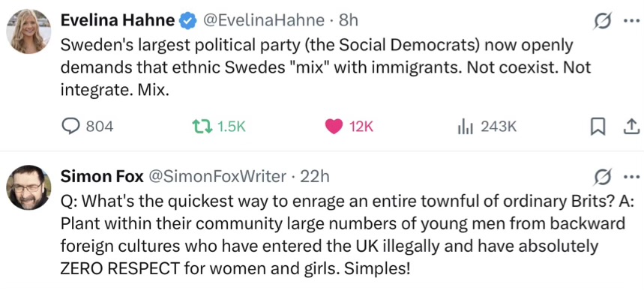The width and height of the screenshot is (644, 290).
Task: Expand more options on Evelina Hahne's tweet
Action: [632, 22]
